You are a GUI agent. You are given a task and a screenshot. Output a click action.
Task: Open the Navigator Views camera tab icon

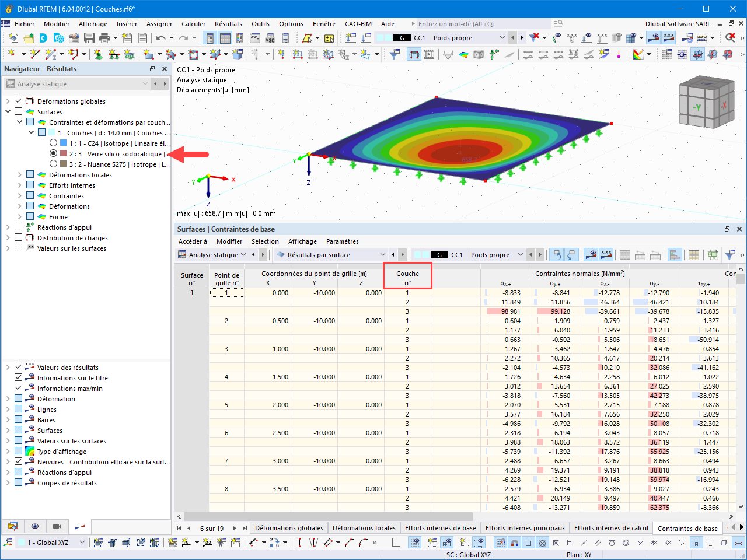click(57, 526)
